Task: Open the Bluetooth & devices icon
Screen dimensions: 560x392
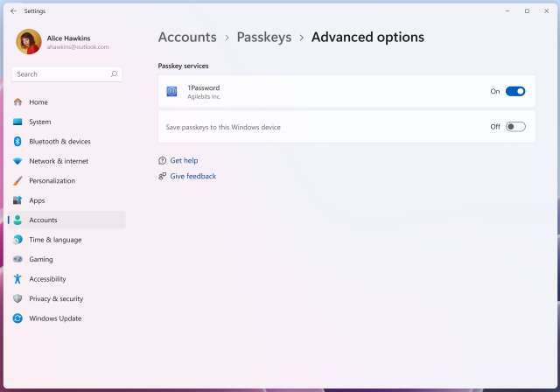Action: [17, 142]
